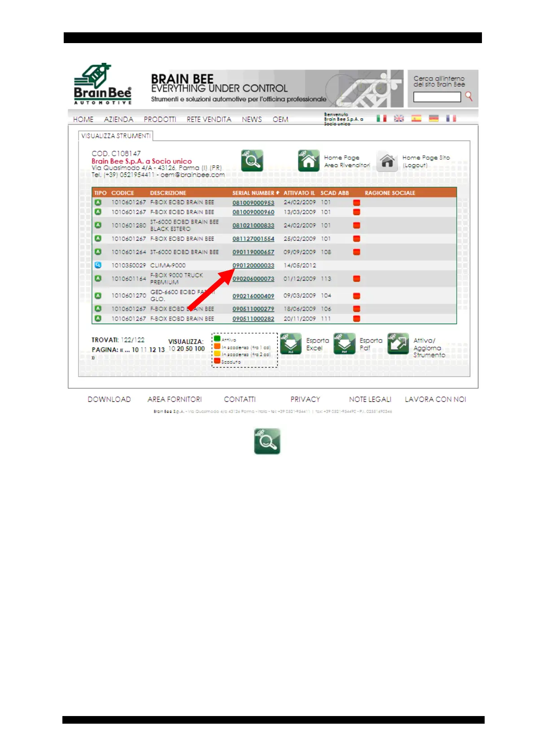
Task: Click Attiva/Aggiorna Strumento icon
Action: pos(398,344)
